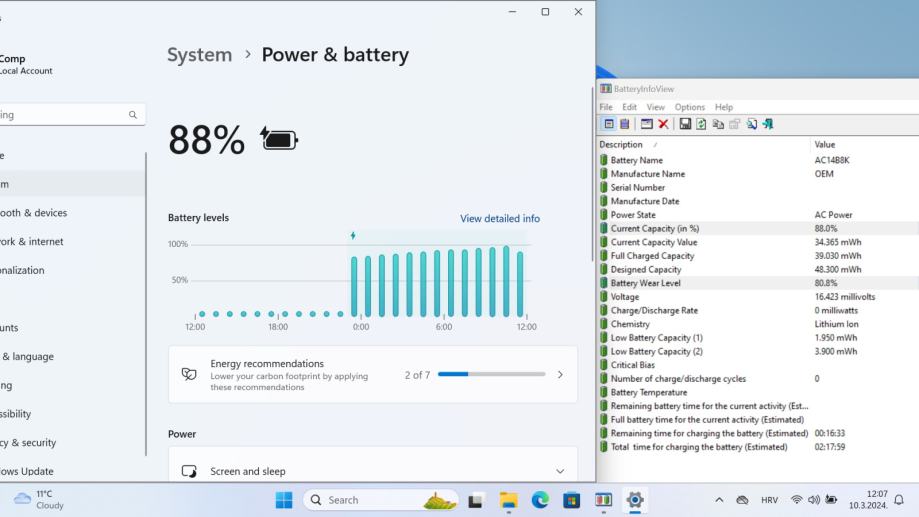Open the Edit menu in BatteryInfoView
Screen dimensions: 919x517
pos(629,107)
